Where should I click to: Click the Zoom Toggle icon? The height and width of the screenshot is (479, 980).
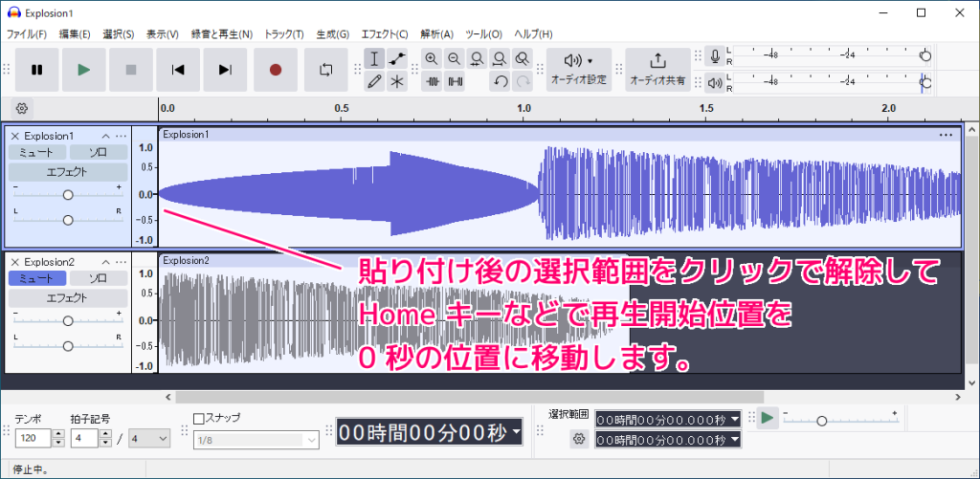coord(522,59)
